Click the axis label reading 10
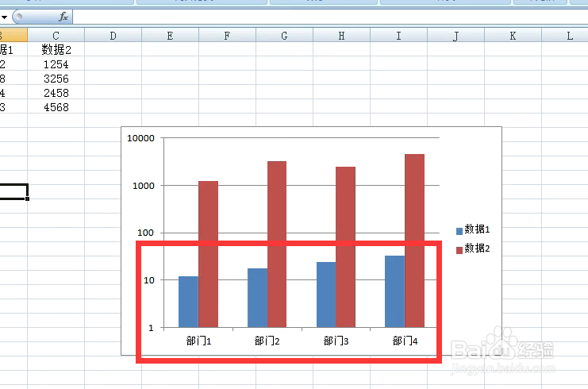Image resolution: width=588 pixels, height=389 pixels. (x=149, y=280)
